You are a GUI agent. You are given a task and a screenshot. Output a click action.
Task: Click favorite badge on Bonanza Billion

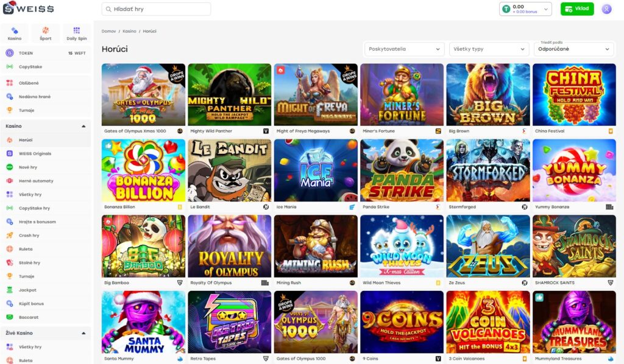click(109, 145)
